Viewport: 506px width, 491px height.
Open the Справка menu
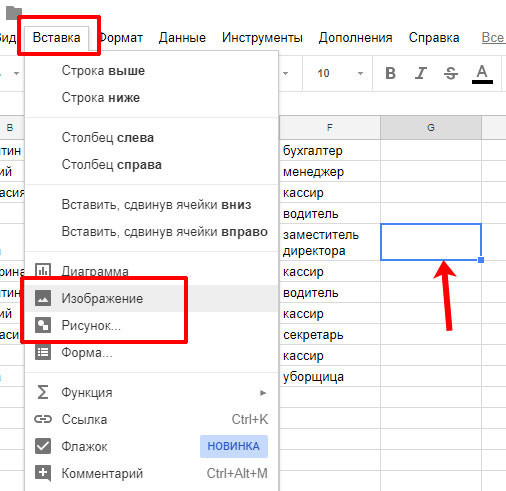point(434,37)
